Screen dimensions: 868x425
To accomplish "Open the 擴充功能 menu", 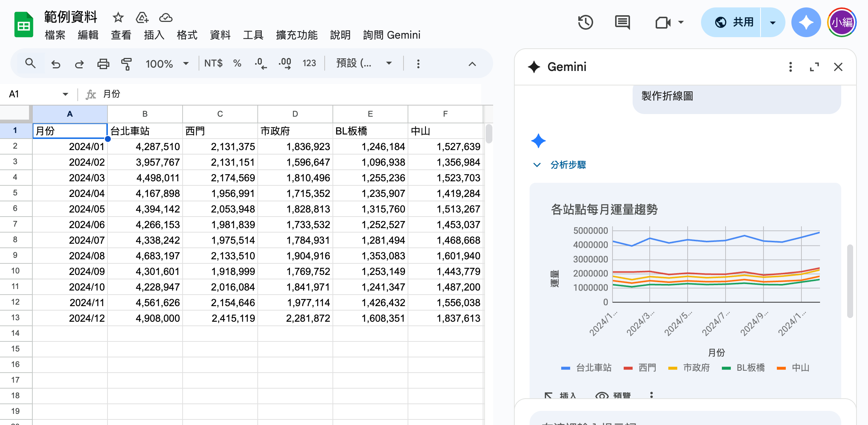I will (296, 35).
